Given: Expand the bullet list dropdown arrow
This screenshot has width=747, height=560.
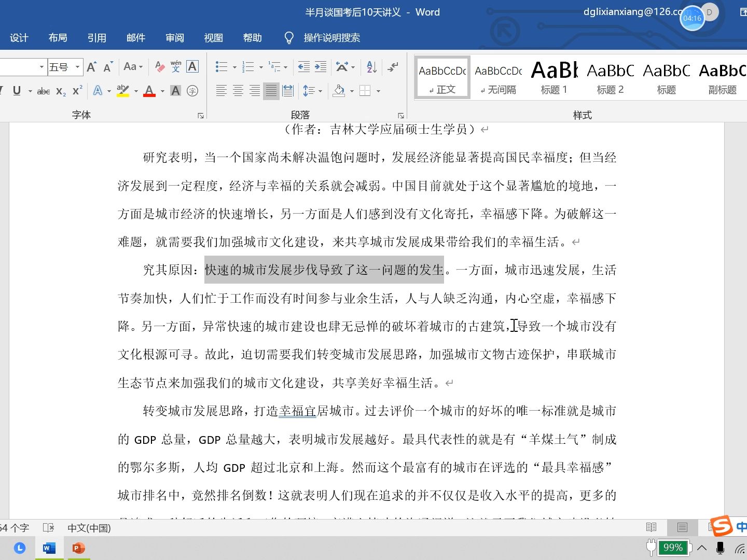Looking at the screenshot, I should click(x=234, y=67).
